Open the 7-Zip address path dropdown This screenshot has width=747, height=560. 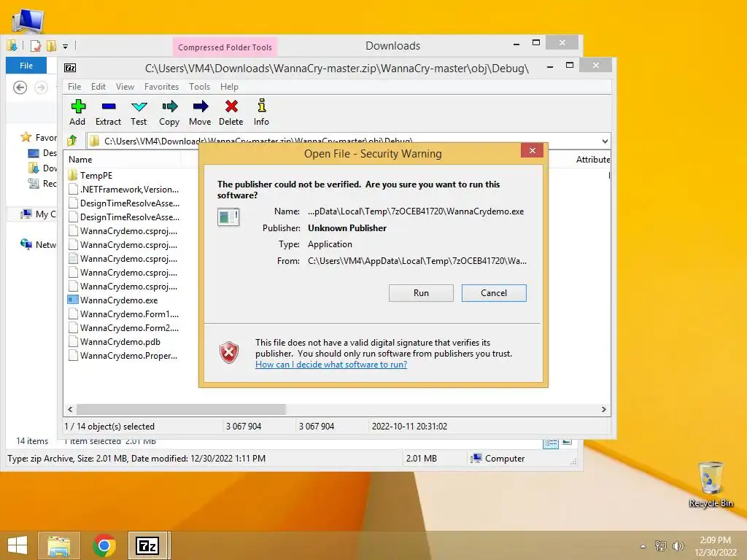tap(605, 141)
